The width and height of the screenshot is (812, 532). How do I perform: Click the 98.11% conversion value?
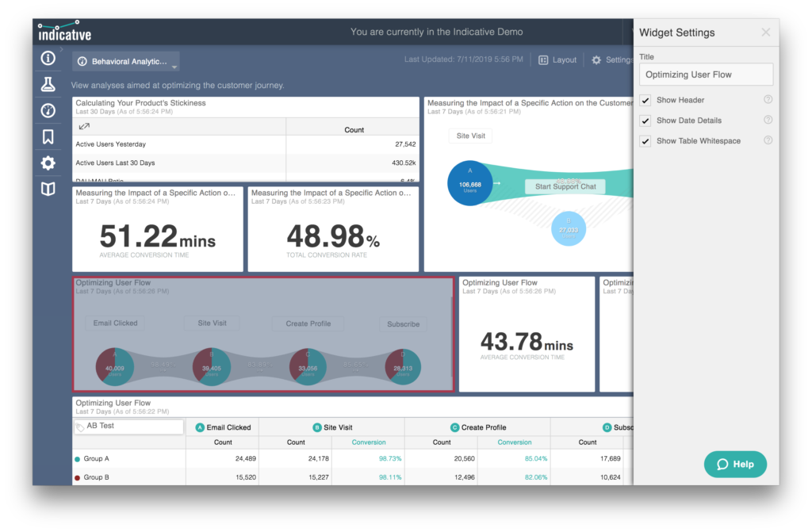tap(390, 477)
